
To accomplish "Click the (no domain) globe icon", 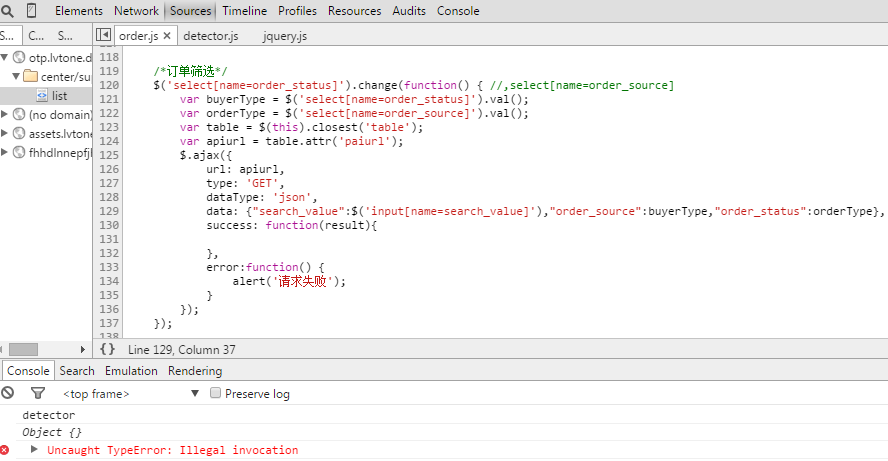I will (19, 114).
